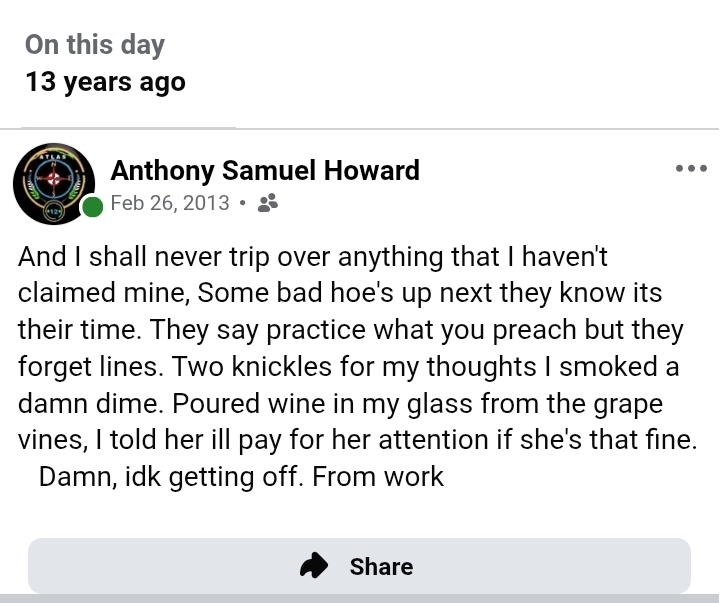Image resolution: width=720 pixels, height=603 pixels.
Task: Click the friends audience icon
Action: click(x=267, y=203)
